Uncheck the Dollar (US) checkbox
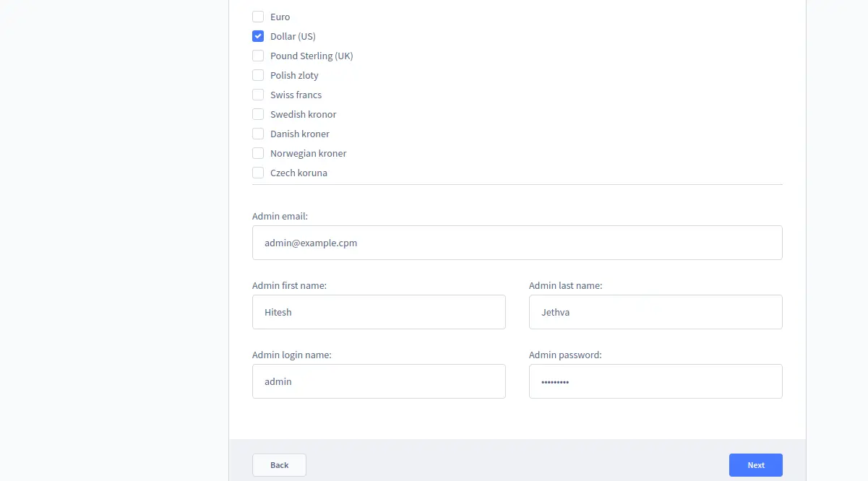Viewport: 868px width, 481px height. tap(258, 36)
